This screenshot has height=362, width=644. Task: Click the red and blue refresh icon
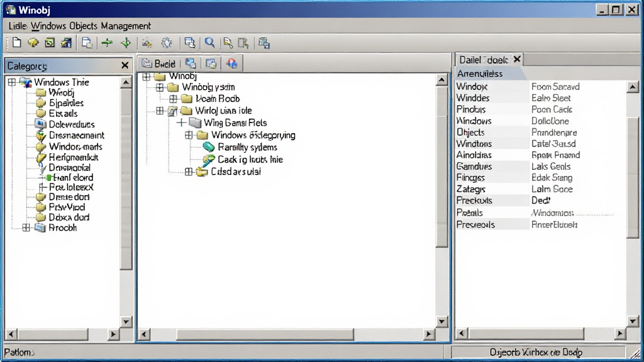231,63
